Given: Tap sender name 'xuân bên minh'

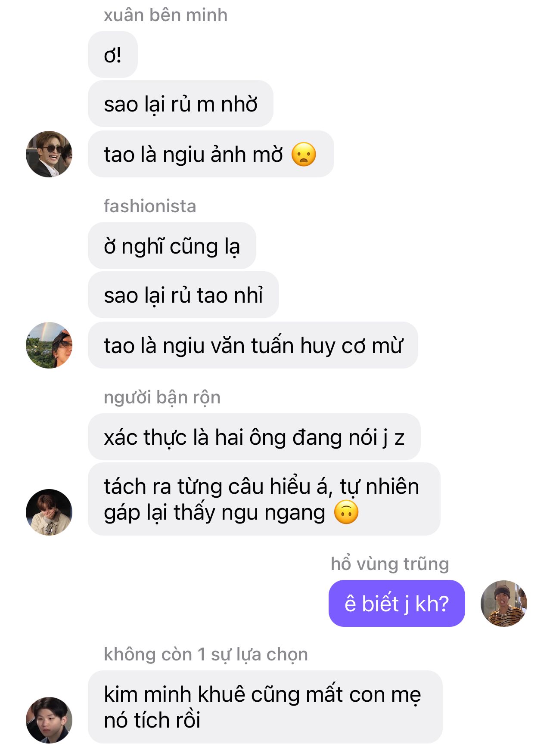Looking at the screenshot, I should [x=165, y=15].
